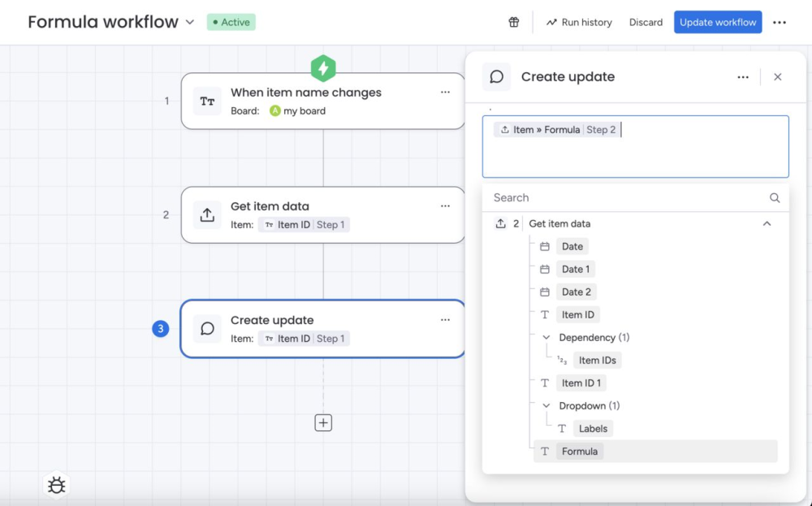Open Formula workflow name dropdown
This screenshot has height=506, width=812.
click(x=190, y=22)
